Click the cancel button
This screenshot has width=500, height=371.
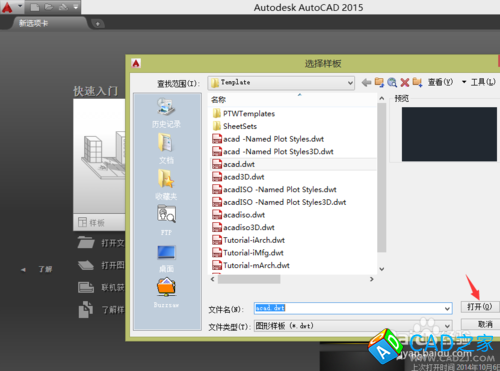(480, 324)
